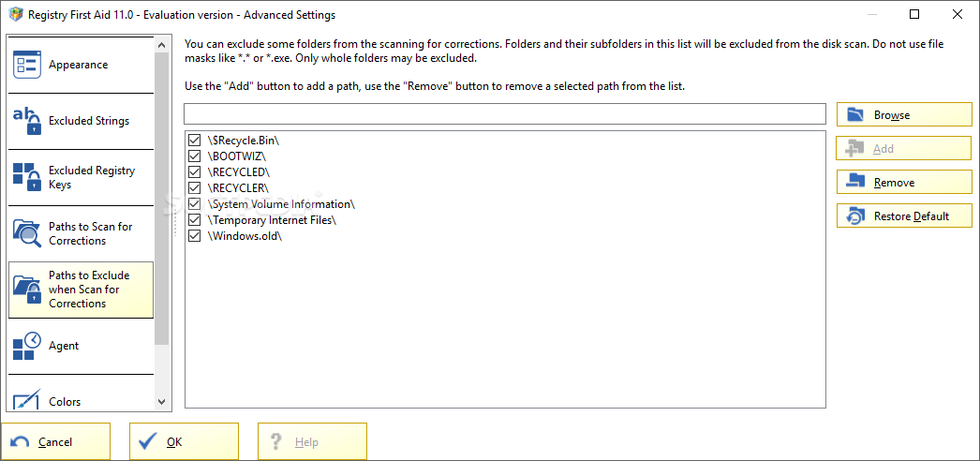Click the Browse folder icon
The width and height of the screenshot is (980, 461).
point(854,115)
